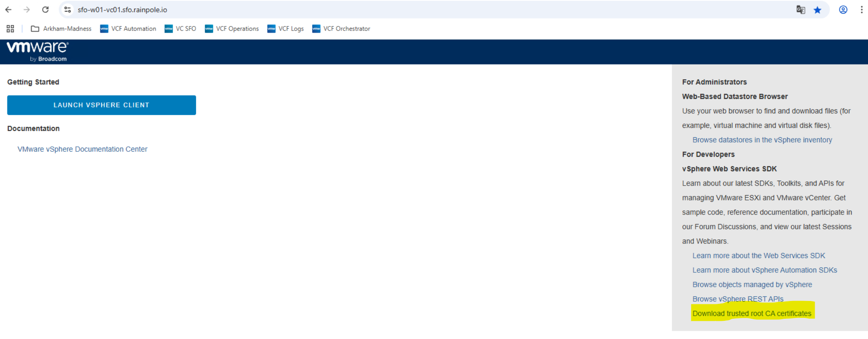Screen dimensions: 868x339
Task: Open the site information icon in address bar
Action: (x=68, y=10)
